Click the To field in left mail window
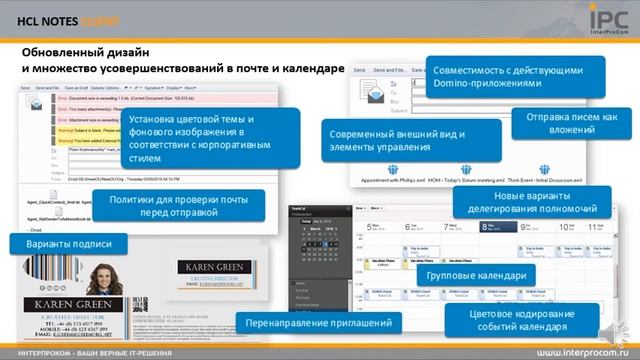 94,150
